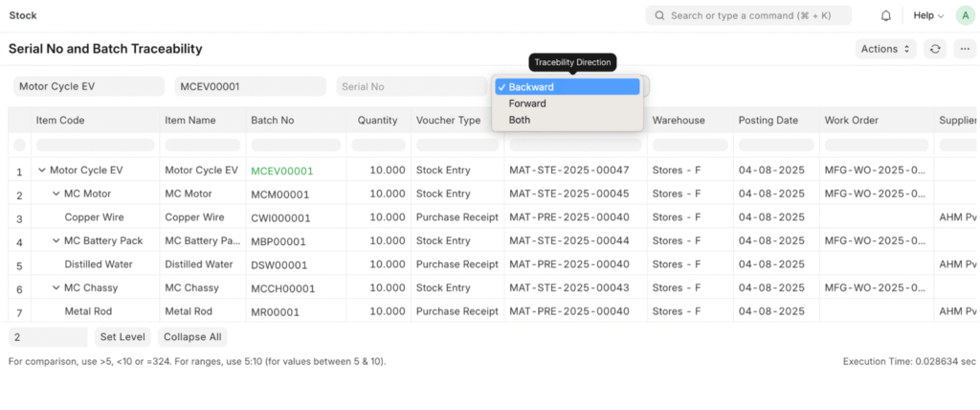This screenshot has width=980, height=410.
Task: Collapse the Motor Cycle EV tree row
Action: click(42, 171)
